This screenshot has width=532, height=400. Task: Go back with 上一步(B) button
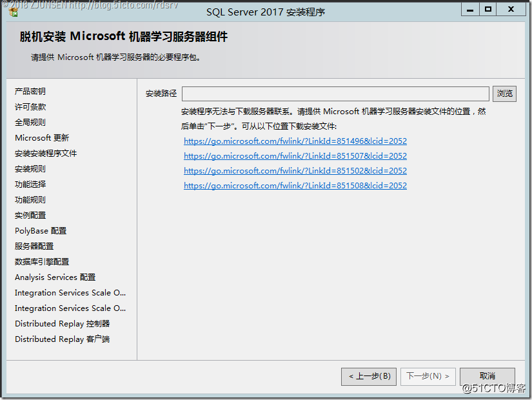click(x=369, y=376)
